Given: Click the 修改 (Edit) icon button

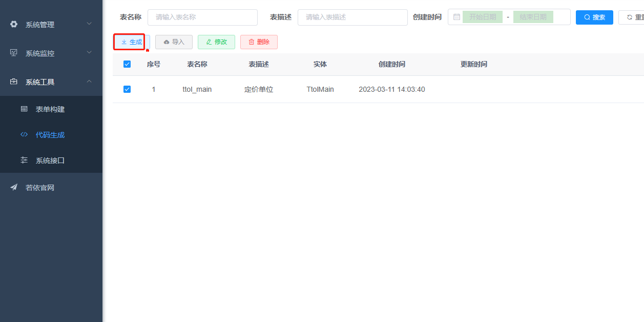Looking at the screenshot, I should [x=216, y=42].
